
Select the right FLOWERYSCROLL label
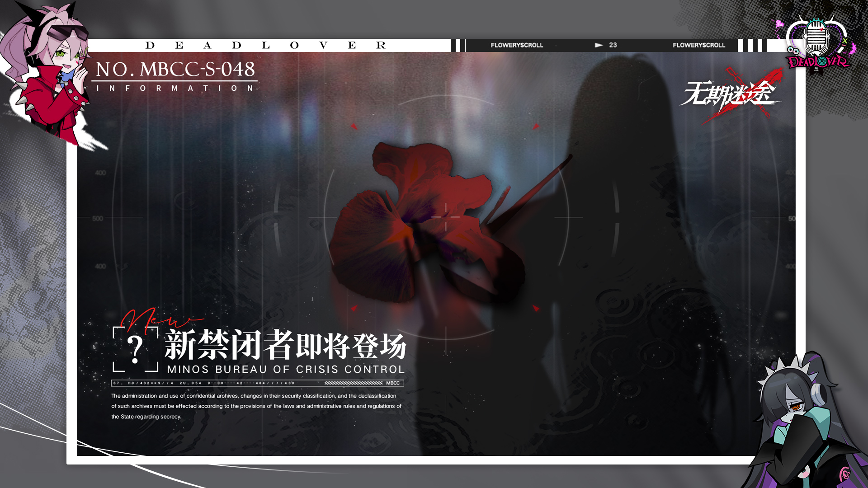point(699,45)
